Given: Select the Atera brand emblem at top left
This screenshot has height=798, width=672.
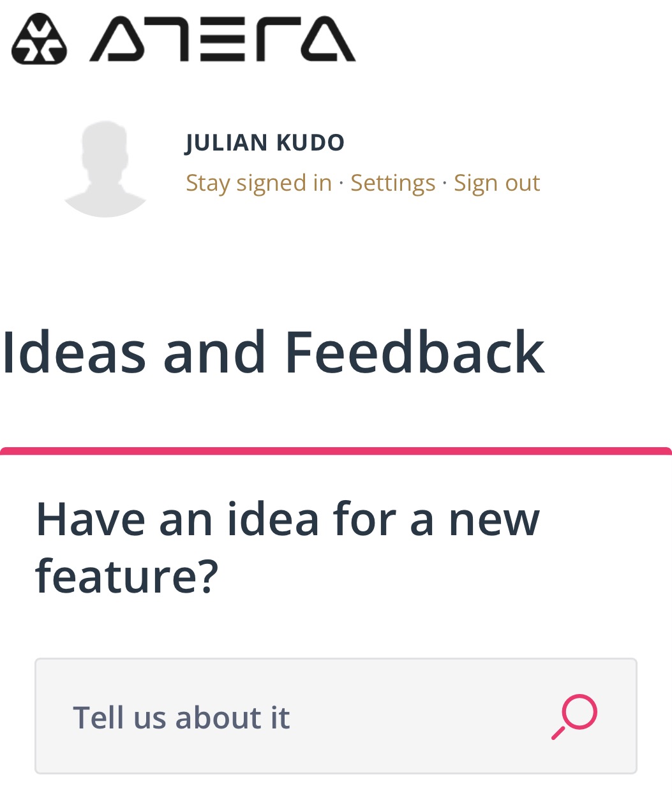Looking at the screenshot, I should coord(40,38).
